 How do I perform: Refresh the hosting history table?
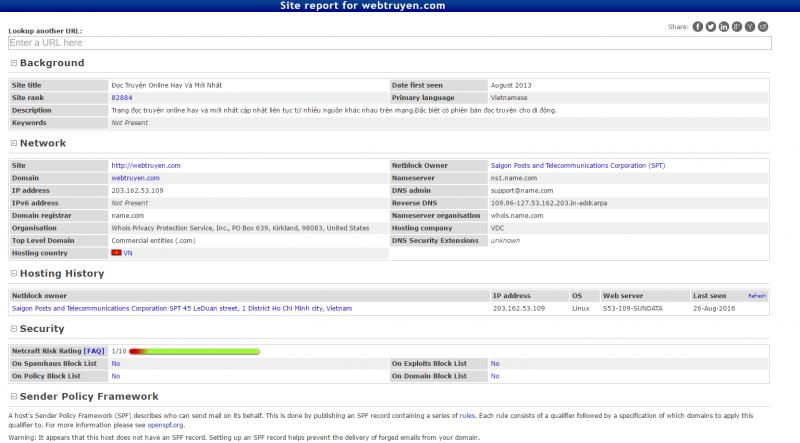(757, 296)
